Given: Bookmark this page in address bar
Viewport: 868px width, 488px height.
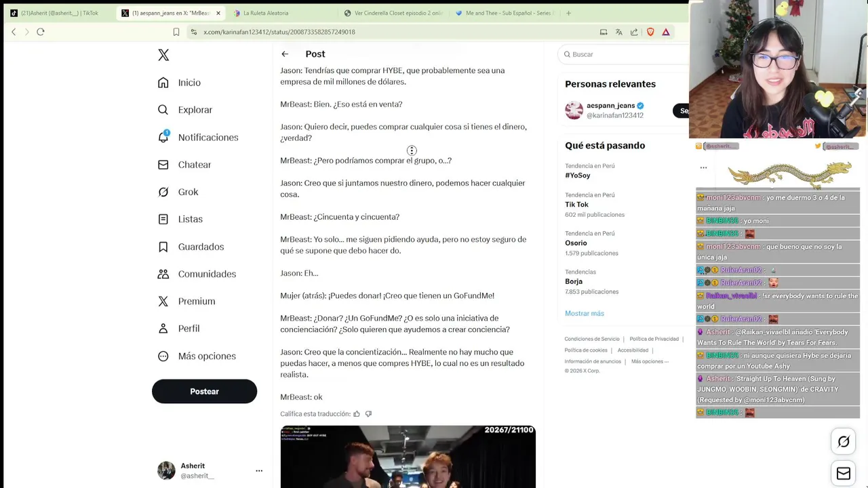Looking at the screenshot, I should tap(176, 32).
